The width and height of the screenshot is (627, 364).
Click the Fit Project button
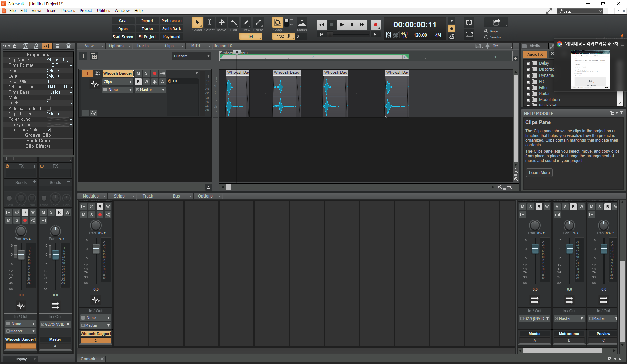click(147, 37)
